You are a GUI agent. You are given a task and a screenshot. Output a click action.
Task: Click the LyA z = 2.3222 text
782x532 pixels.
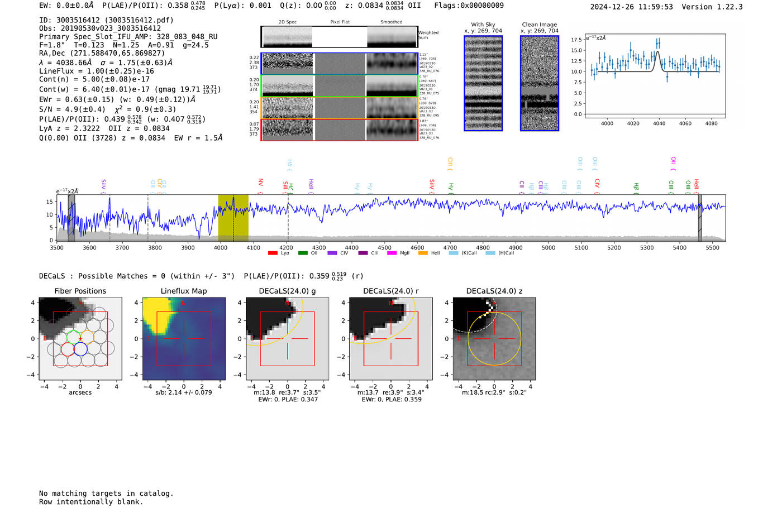point(69,128)
